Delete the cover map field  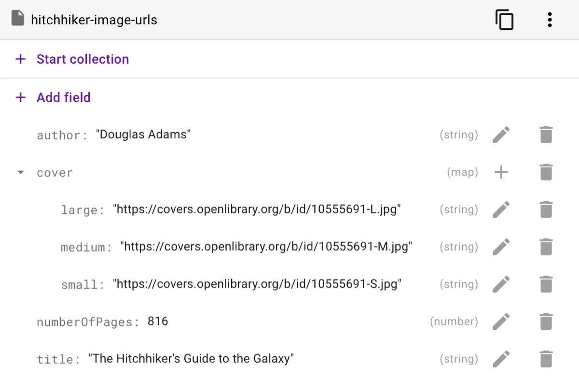pyautogui.click(x=546, y=172)
